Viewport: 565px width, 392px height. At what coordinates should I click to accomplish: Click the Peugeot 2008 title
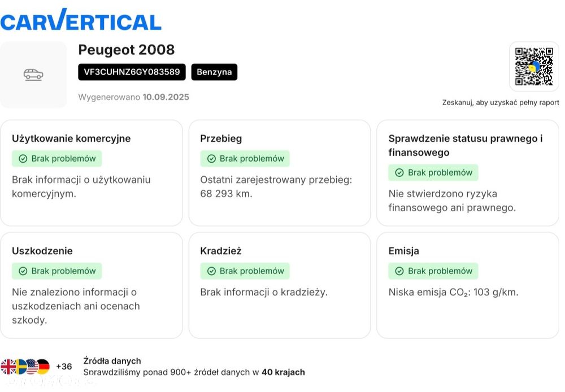pyautogui.click(x=127, y=50)
